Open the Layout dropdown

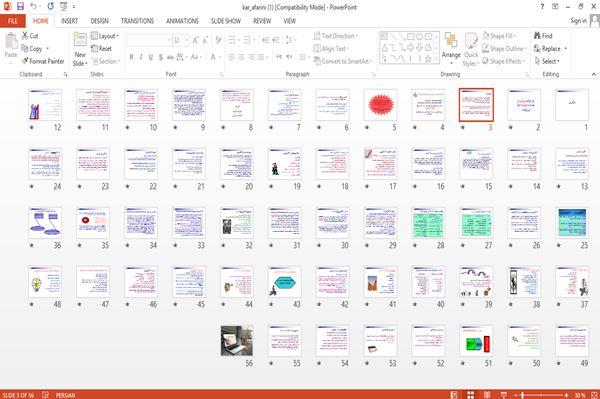[x=105, y=36]
